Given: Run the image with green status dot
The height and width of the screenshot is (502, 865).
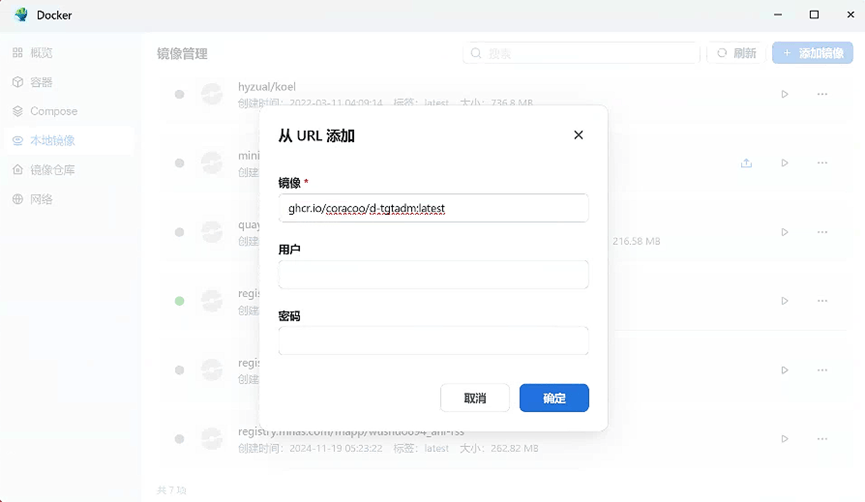Looking at the screenshot, I should [x=784, y=301].
